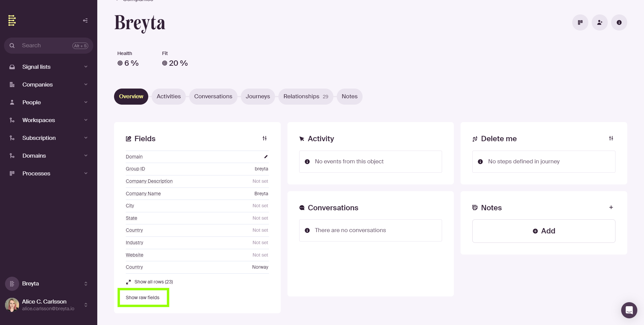Click the app logo in the sidebar
Screen dimensions: 644x325
click(12, 20)
